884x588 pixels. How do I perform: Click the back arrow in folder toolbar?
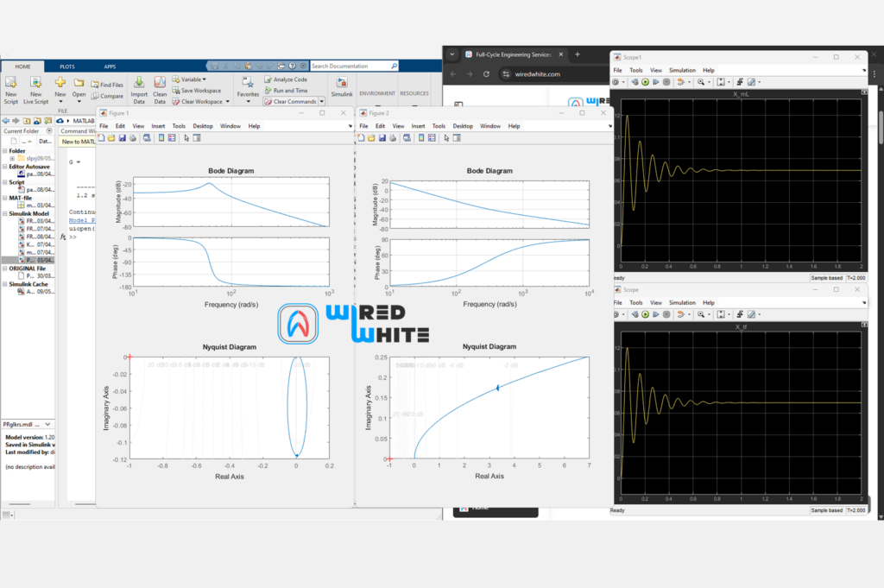pyautogui.click(x=6, y=121)
